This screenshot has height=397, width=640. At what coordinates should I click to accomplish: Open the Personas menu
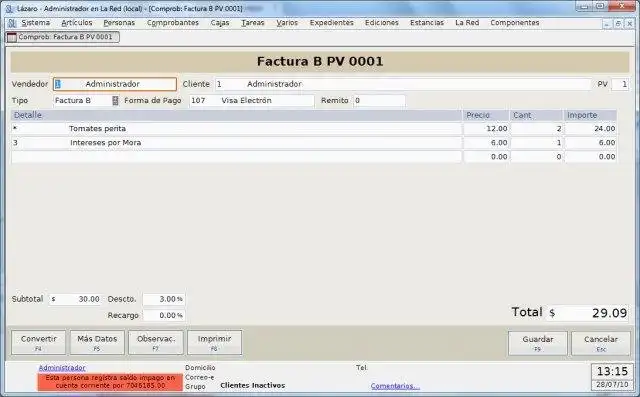point(119,23)
